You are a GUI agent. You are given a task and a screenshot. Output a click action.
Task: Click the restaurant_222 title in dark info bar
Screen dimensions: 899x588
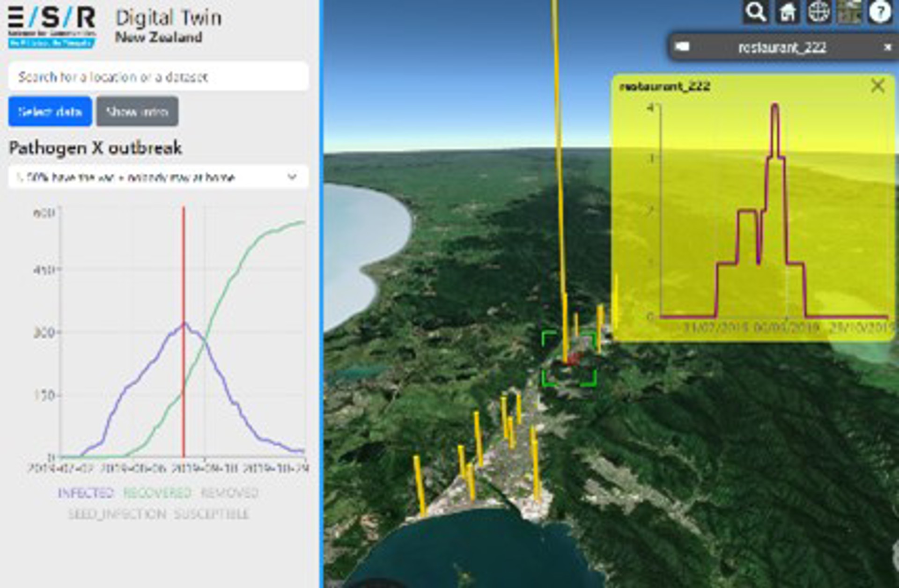coord(782,47)
